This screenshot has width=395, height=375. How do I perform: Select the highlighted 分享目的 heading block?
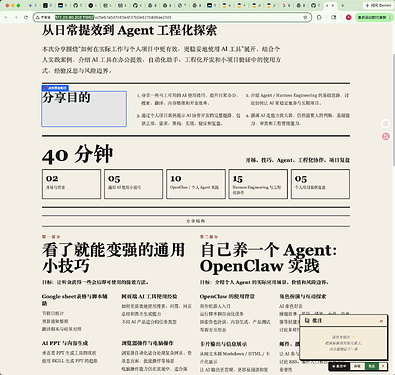pos(84,109)
